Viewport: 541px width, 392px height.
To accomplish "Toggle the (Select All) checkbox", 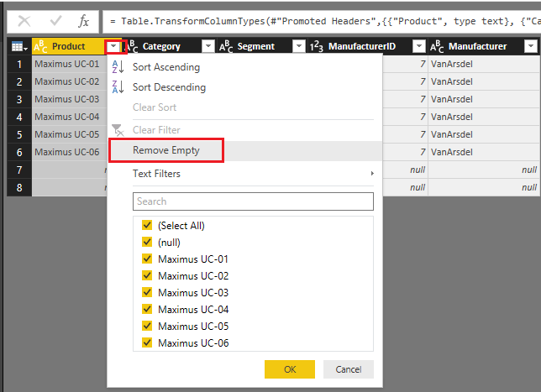I will coord(147,225).
